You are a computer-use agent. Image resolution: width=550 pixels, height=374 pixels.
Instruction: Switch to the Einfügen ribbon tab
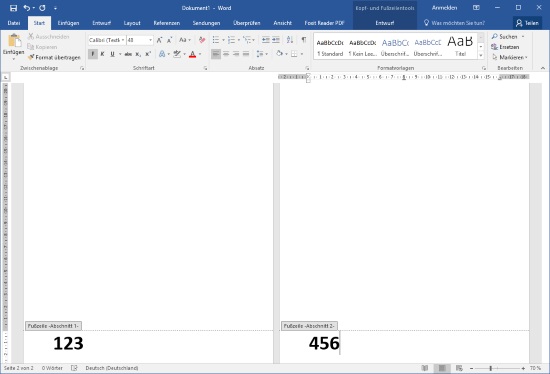click(68, 23)
